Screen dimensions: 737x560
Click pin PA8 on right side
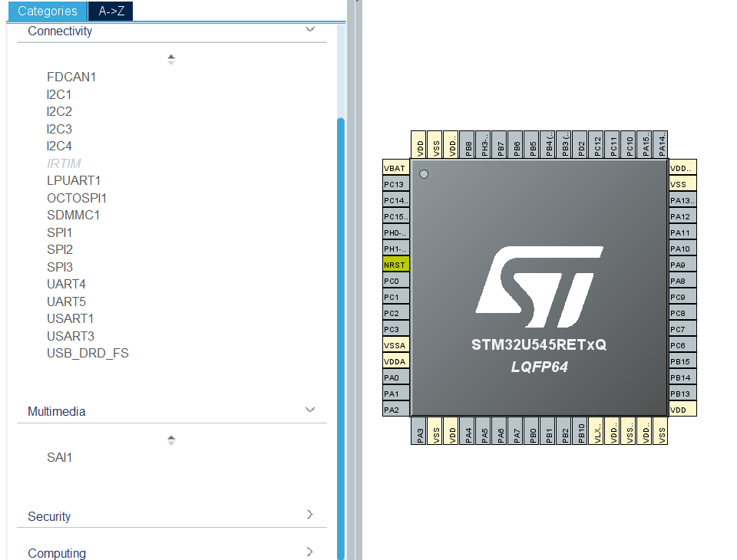[682, 281]
